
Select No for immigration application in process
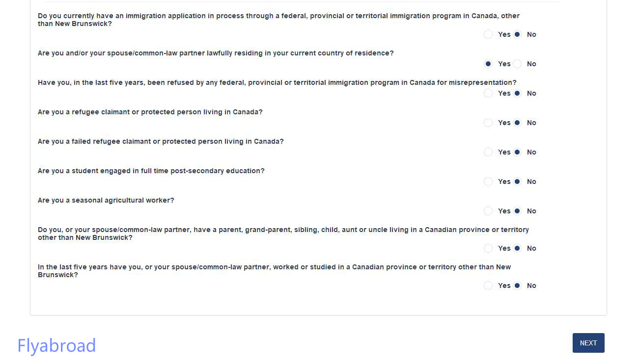(x=517, y=34)
